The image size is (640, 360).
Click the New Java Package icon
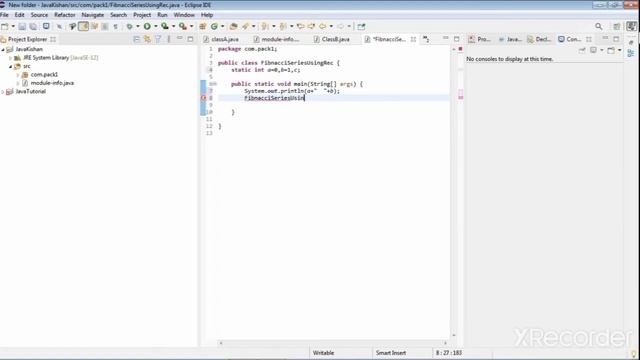point(202,27)
